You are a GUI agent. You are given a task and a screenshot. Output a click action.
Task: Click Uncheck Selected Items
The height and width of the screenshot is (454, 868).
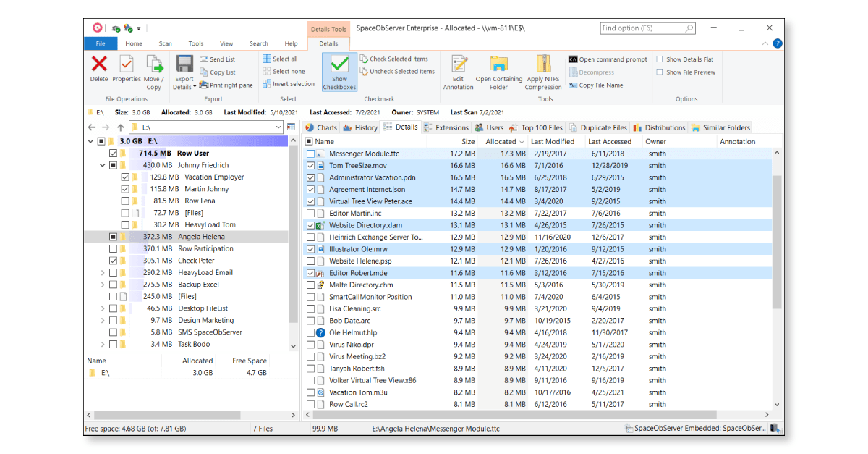click(x=397, y=72)
